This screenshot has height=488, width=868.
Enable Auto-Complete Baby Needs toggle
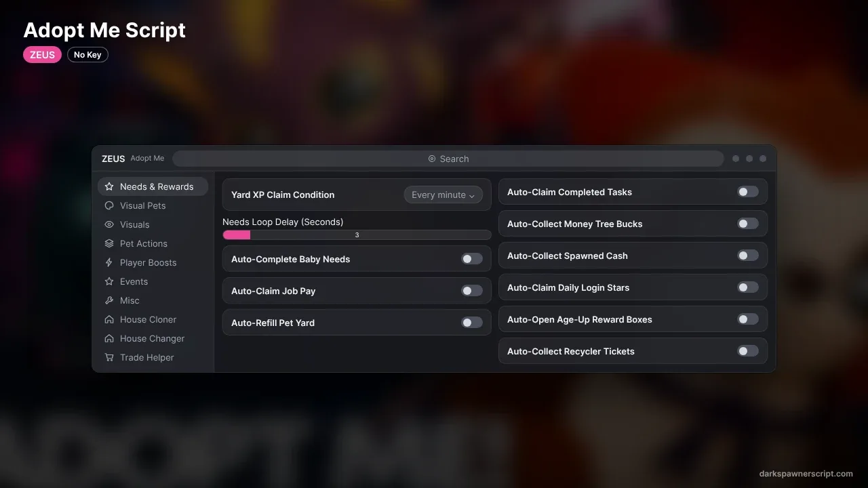(472, 259)
